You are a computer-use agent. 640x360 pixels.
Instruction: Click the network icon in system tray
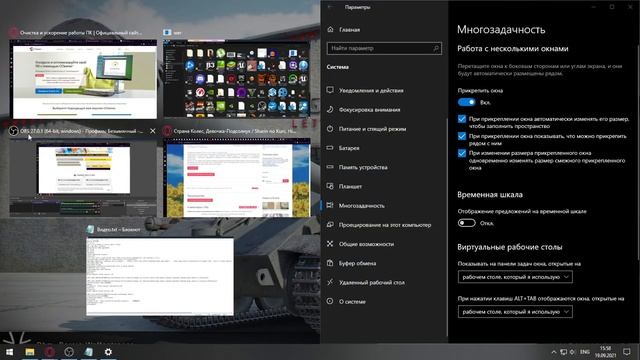[x=563, y=352]
